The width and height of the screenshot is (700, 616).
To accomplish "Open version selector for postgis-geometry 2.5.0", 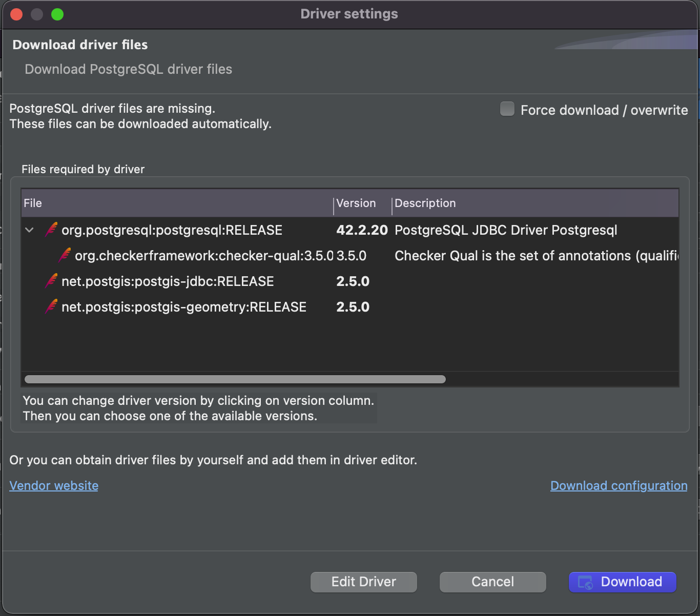I will pyautogui.click(x=353, y=307).
